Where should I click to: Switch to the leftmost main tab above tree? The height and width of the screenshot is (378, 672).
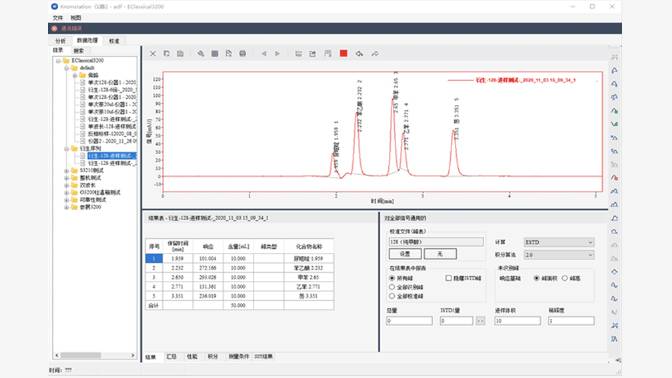pos(60,41)
